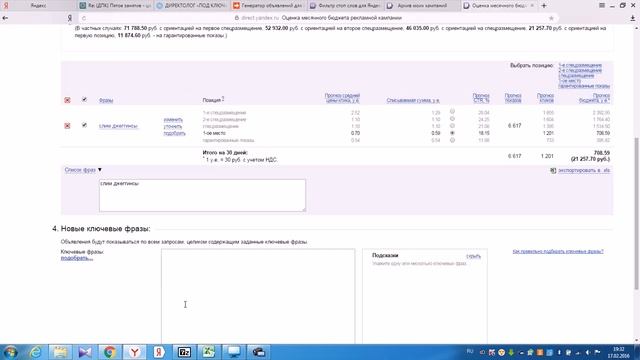Open the purple ribbon app on the taskbar
This screenshot has width=640, height=360.
coord(85,352)
